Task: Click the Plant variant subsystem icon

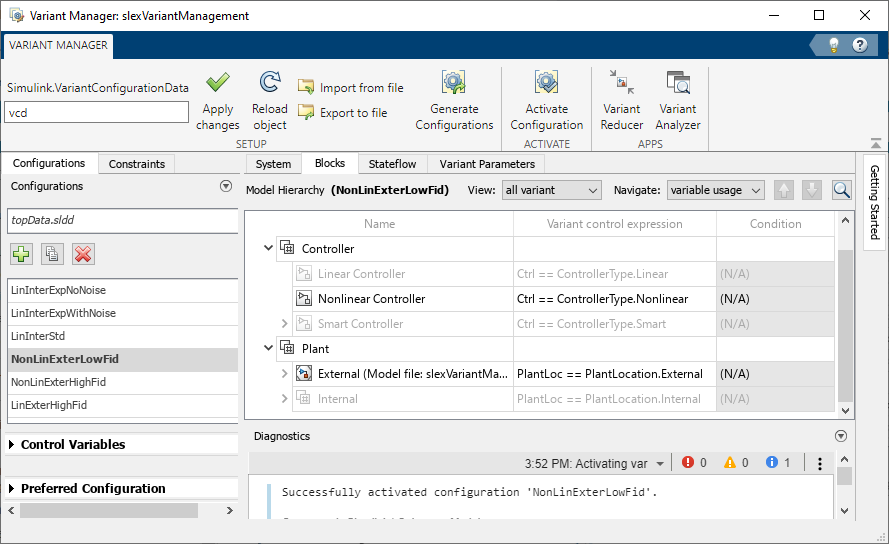Action: point(287,348)
